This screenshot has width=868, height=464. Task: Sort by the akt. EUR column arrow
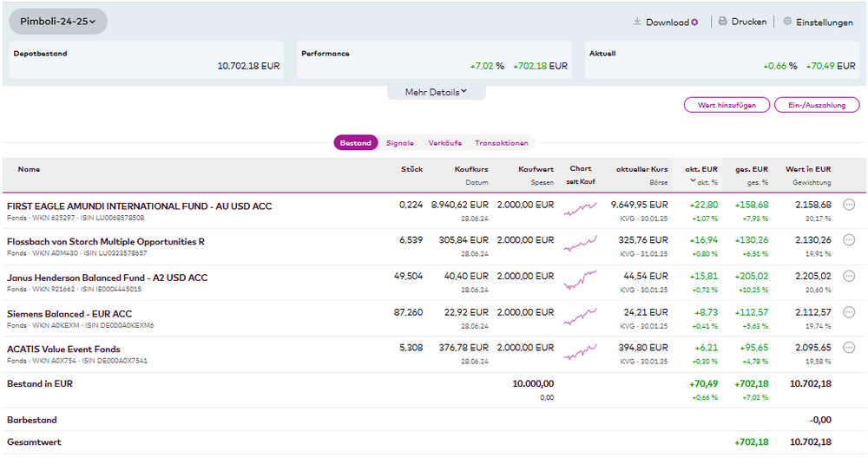tap(694, 182)
